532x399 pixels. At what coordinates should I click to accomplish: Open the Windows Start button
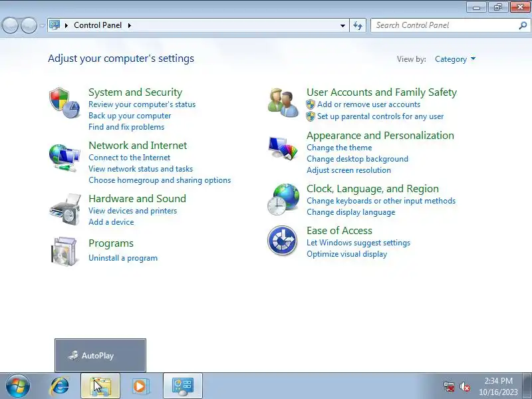pos(17,386)
